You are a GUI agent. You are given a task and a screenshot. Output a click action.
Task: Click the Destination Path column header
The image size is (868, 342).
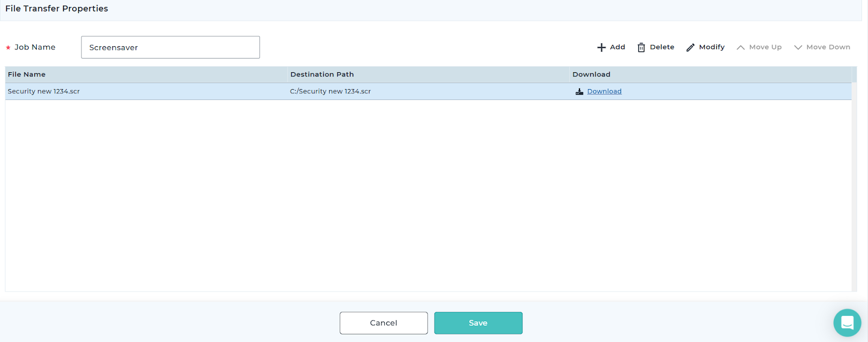[x=322, y=74]
